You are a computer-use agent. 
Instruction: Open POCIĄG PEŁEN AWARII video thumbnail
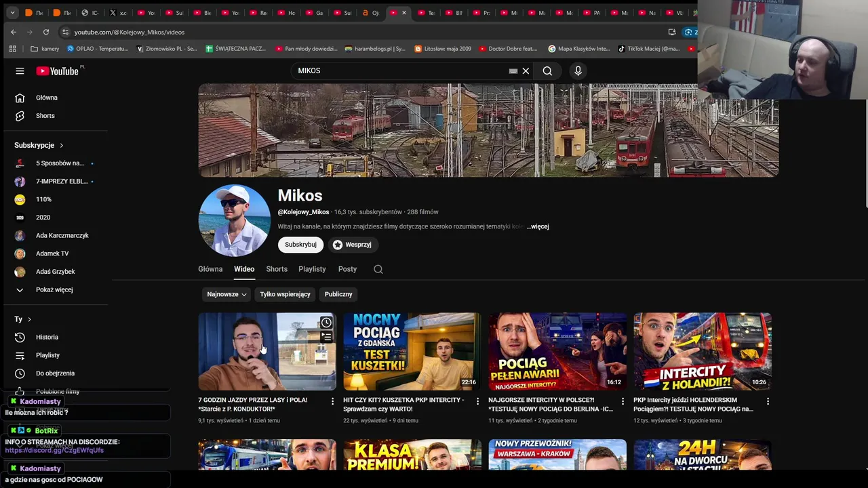tap(557, 351)
